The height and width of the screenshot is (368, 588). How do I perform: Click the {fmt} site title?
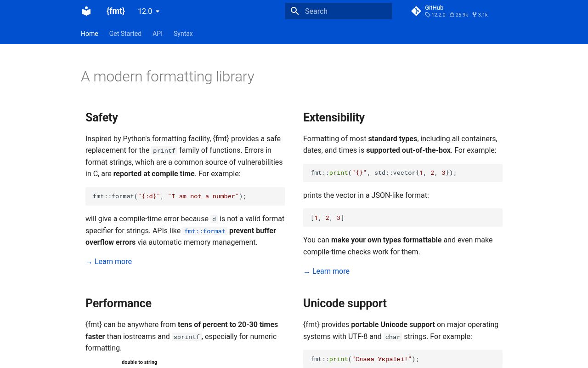click(x=116, y=11)
